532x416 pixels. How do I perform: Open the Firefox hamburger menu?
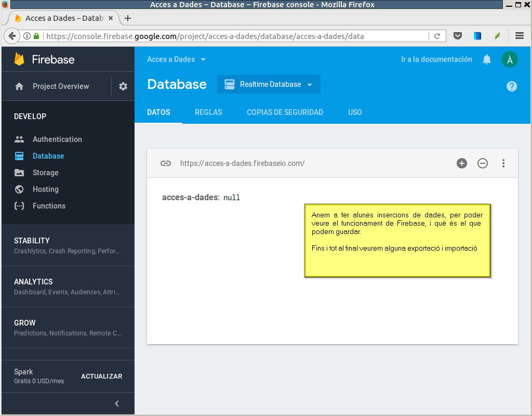520,36
